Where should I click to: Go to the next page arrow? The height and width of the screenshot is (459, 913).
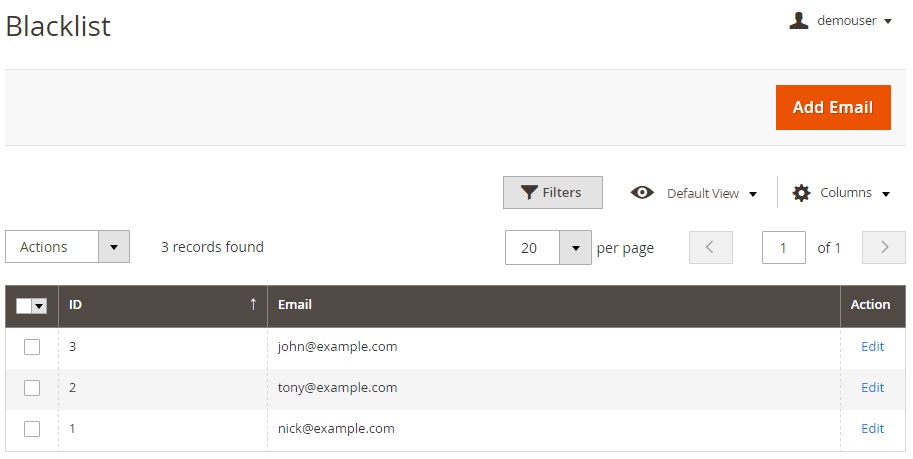coord(883,248)
